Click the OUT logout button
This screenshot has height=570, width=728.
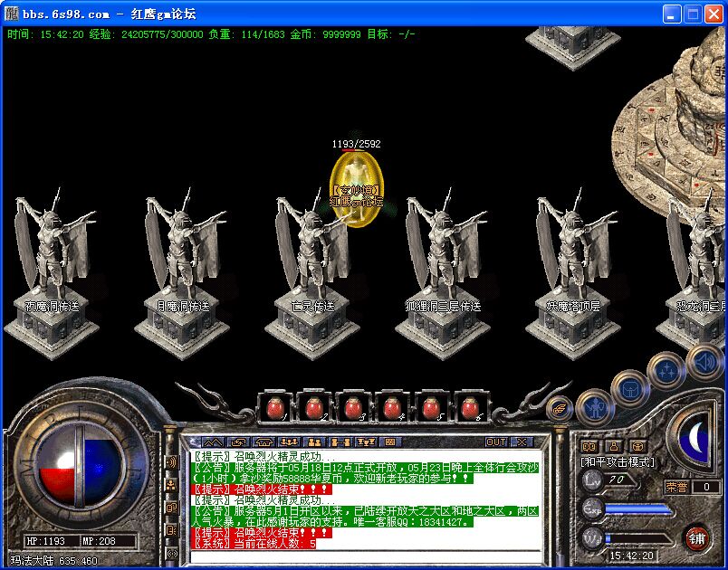(495, 442)
